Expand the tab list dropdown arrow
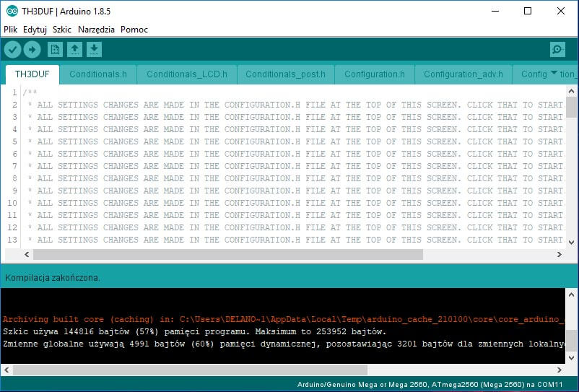Screen dimensions: 579x392 pyautogui.click(x=554, y=73)
